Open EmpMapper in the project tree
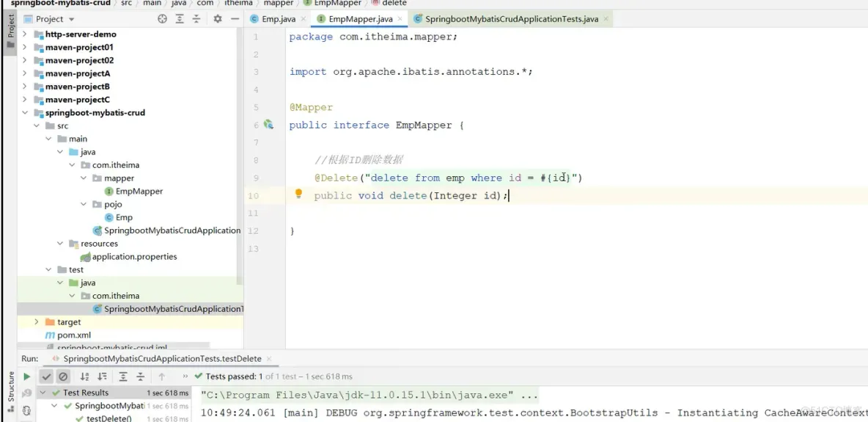 (133, 192)
